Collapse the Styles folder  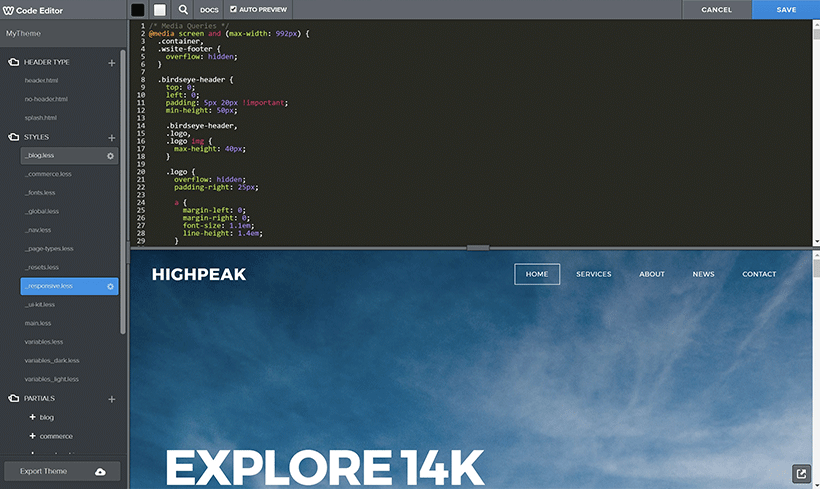[x=14, y=137]
